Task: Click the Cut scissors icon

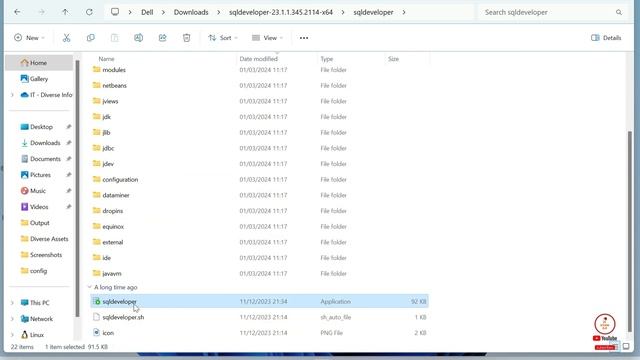Action: pyautogui.click(x=67, y=38)
